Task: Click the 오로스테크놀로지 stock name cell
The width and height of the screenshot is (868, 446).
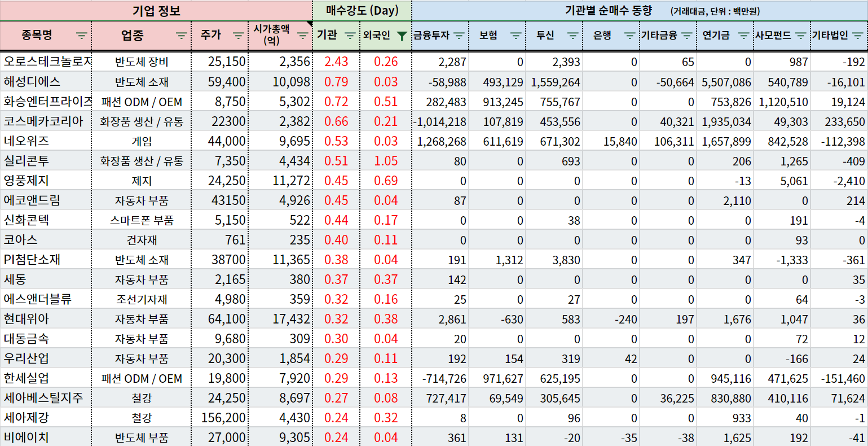Action: (46, 62)
